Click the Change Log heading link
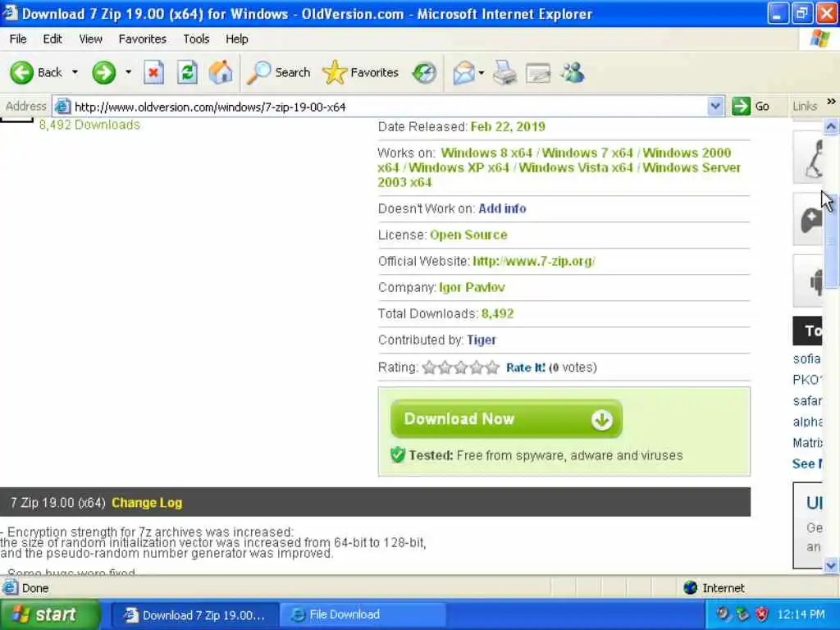Screen dimensions: 840x630 (147, 503)
